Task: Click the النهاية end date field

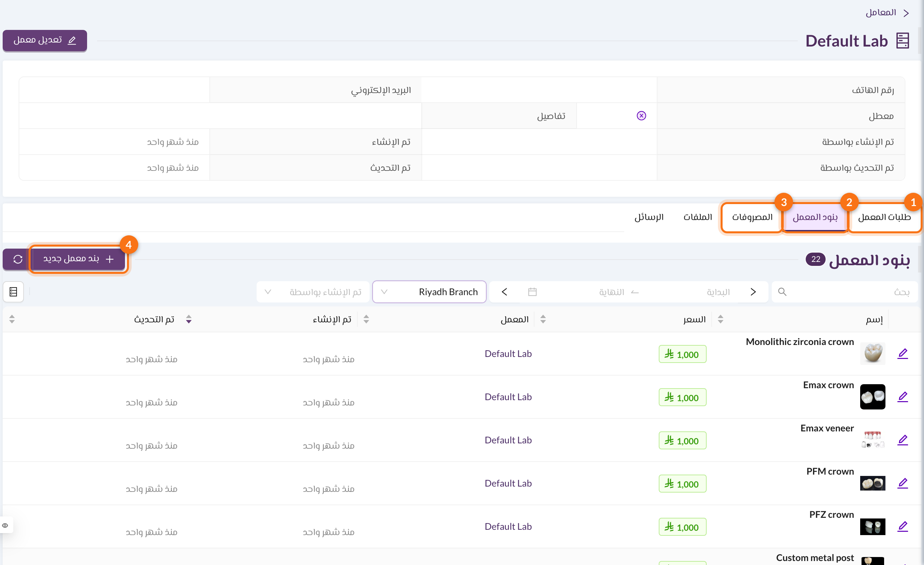Action: coord(611,292)
